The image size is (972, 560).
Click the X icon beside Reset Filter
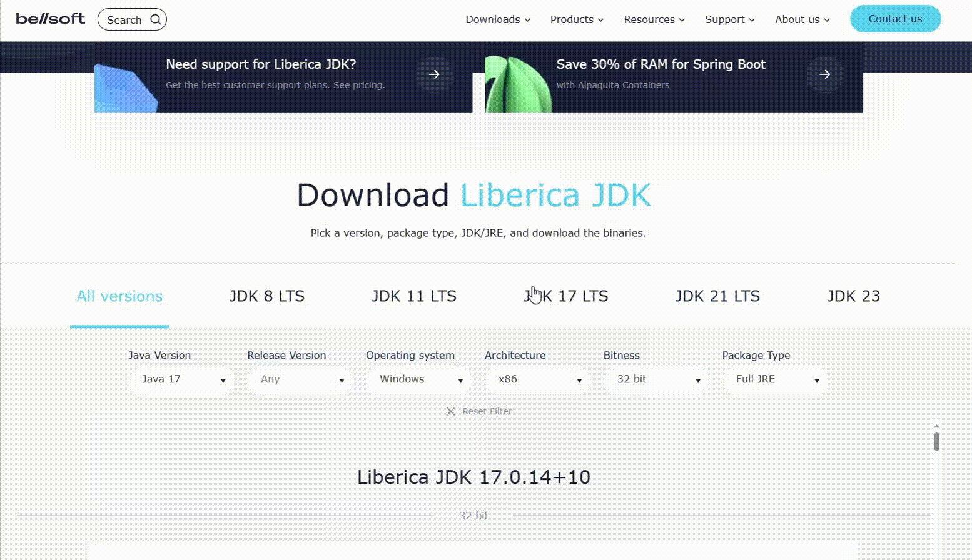point(450,411)
